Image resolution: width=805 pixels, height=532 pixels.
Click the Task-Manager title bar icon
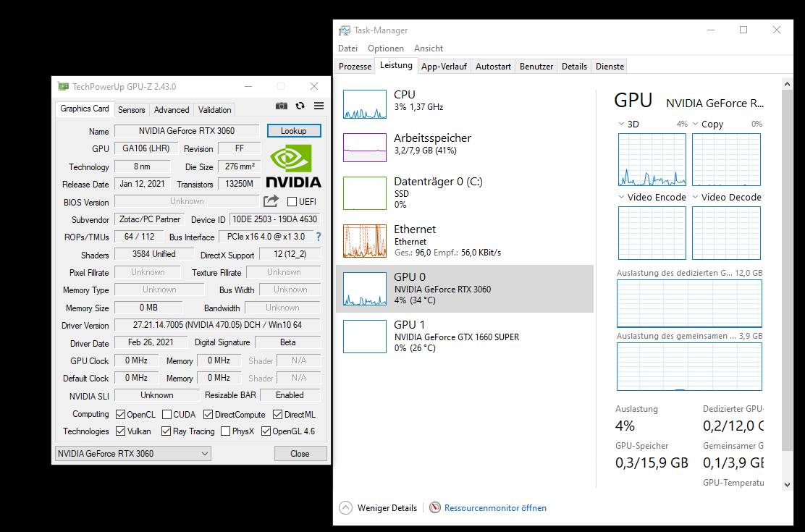click(345, 30)
